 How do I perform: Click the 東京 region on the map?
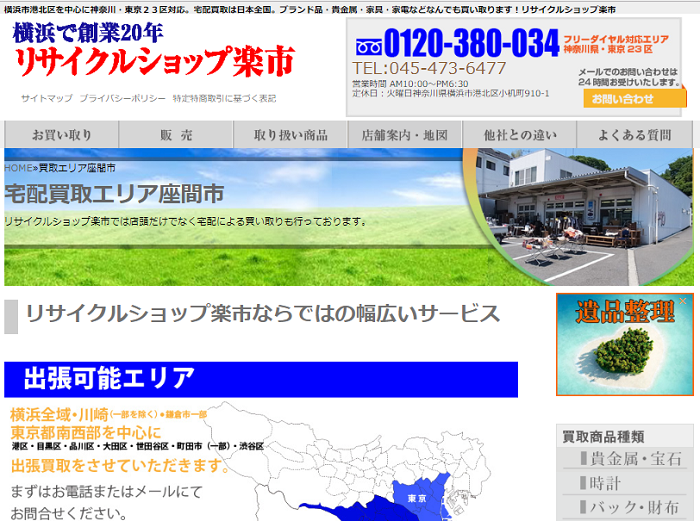pos(417,498)
